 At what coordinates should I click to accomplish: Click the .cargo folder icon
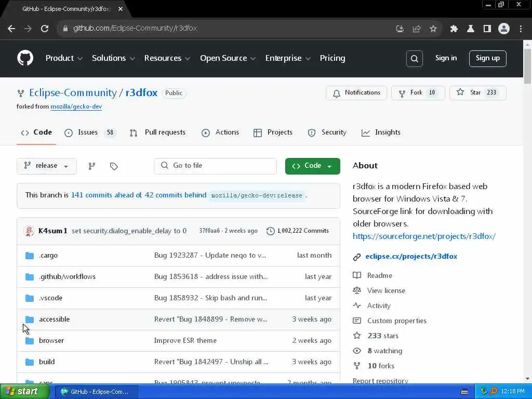[30, 256]
